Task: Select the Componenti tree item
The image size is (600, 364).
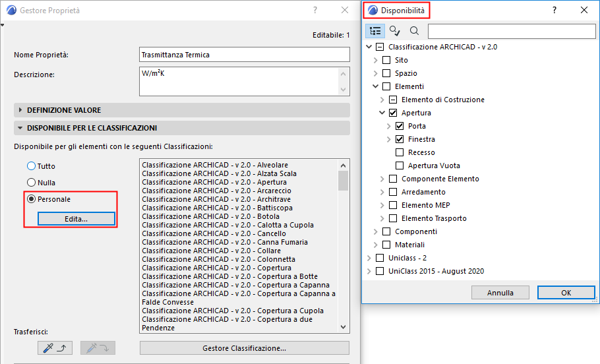Action: click(x=416, y=231)
